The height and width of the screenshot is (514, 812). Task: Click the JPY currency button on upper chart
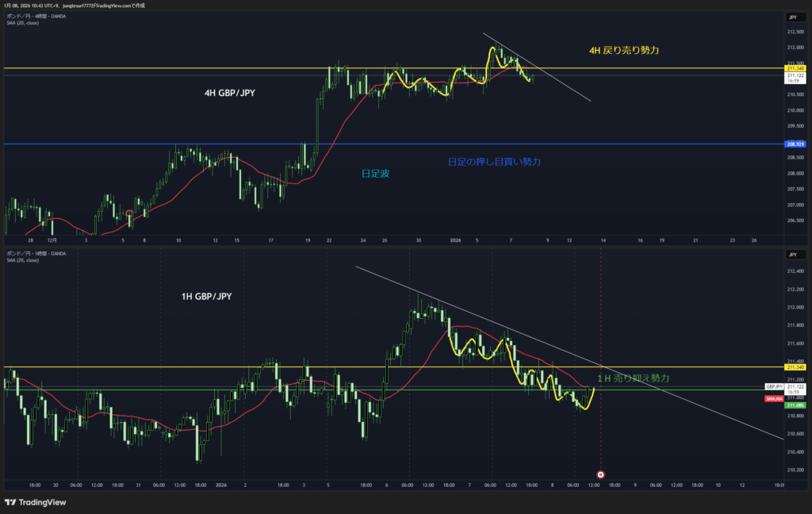click(793, 17)
